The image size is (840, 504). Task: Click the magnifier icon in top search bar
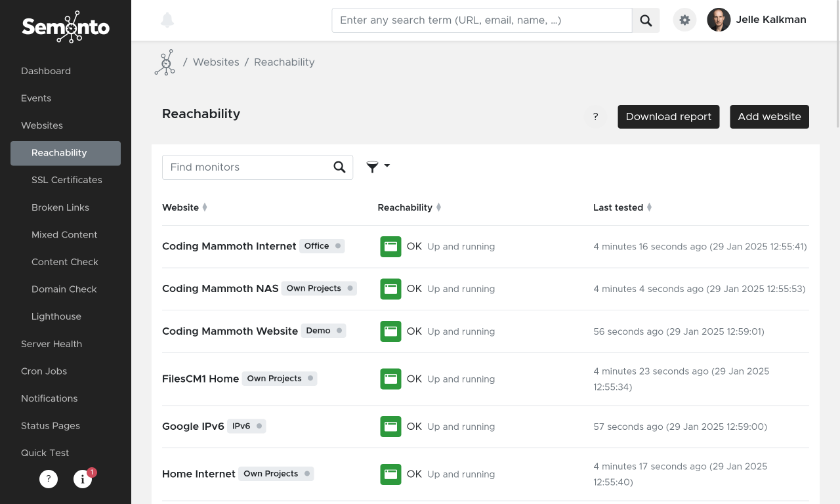click(646, 20)
